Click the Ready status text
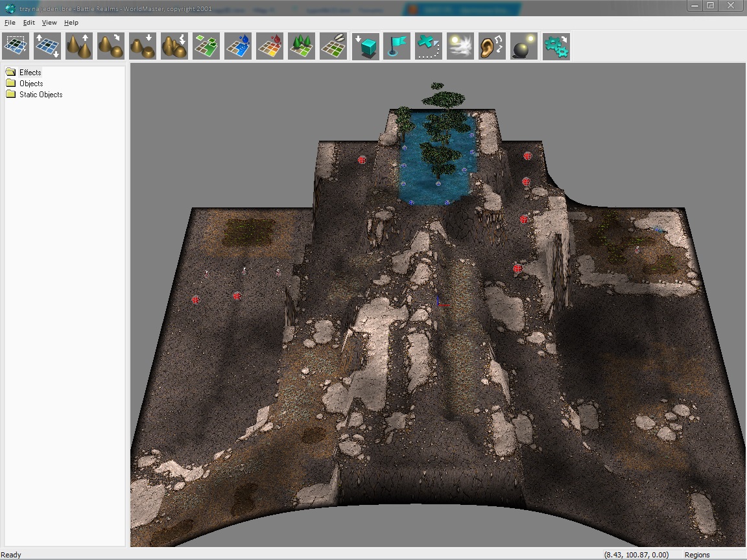747x560 pixels. [11, 555]
